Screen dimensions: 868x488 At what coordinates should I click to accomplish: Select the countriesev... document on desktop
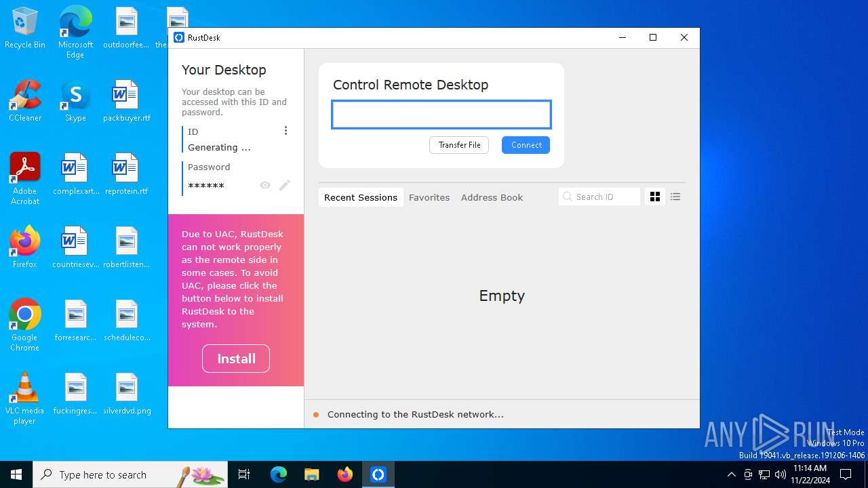[75, 247]
